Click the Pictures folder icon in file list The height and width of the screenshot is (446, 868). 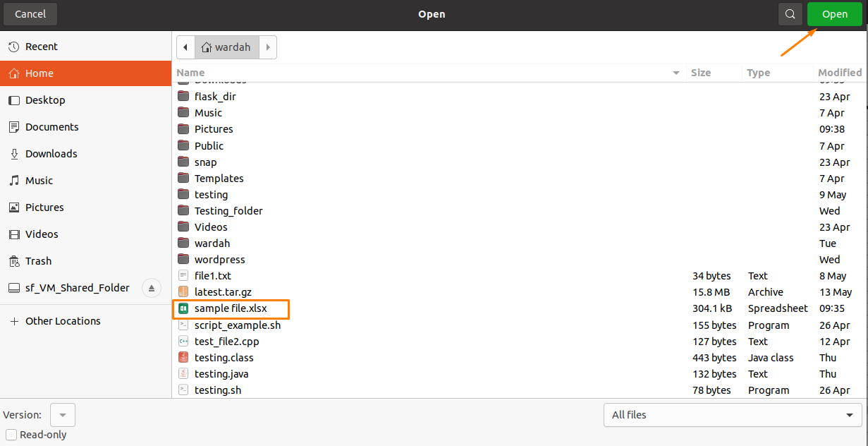coord(183,129)
